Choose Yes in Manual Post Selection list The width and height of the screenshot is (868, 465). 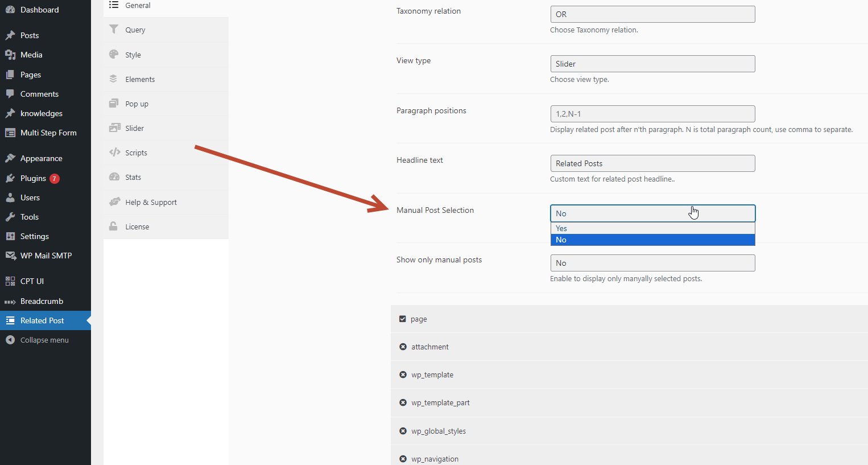pos(652,228)
